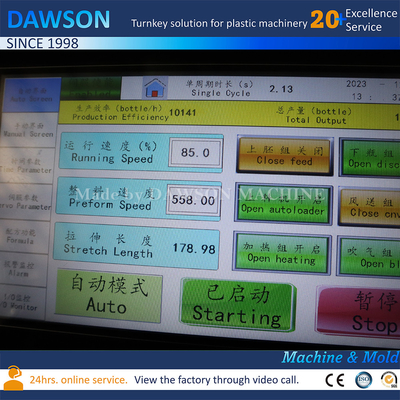400x400 pixels.
Task: Open the Servo Parameter menu item
Action: pos(25,202)
